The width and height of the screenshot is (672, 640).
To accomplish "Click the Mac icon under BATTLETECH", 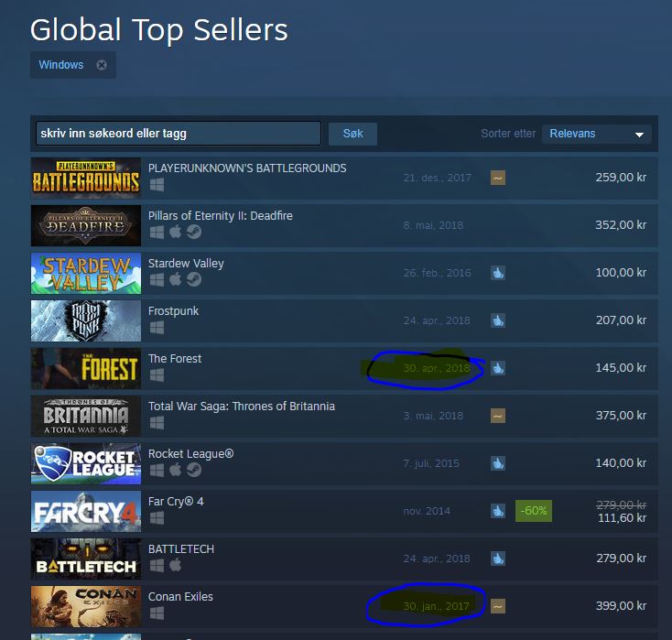I will click(x=175, y=566).
